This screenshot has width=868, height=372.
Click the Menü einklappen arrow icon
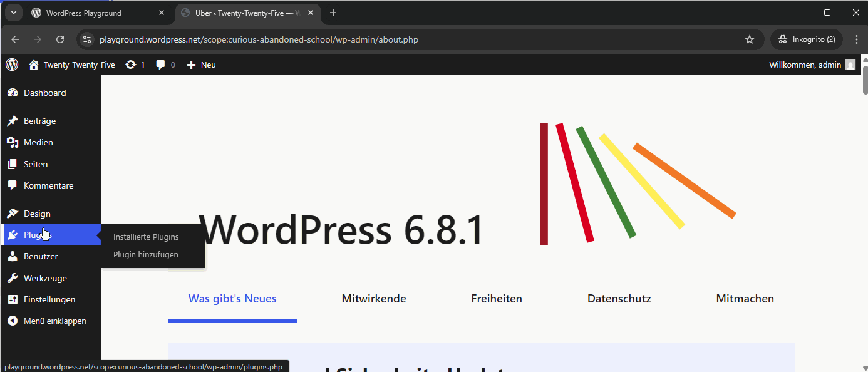13,321
